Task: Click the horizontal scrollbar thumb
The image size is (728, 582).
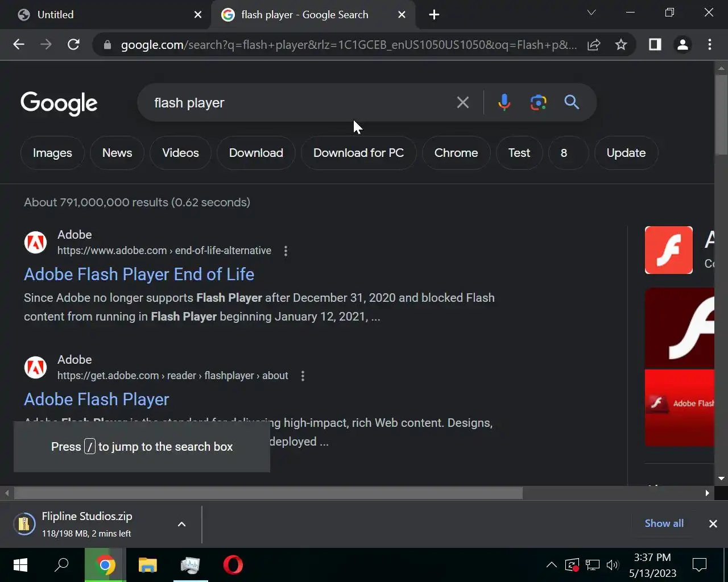Action: click(x=268, y=493)
